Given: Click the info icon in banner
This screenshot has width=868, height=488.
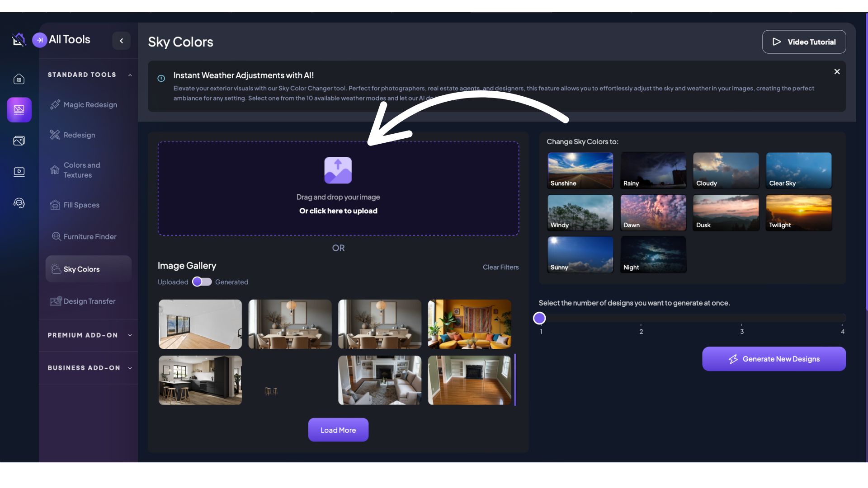Looking at the screenshot, I should point(161,79).
